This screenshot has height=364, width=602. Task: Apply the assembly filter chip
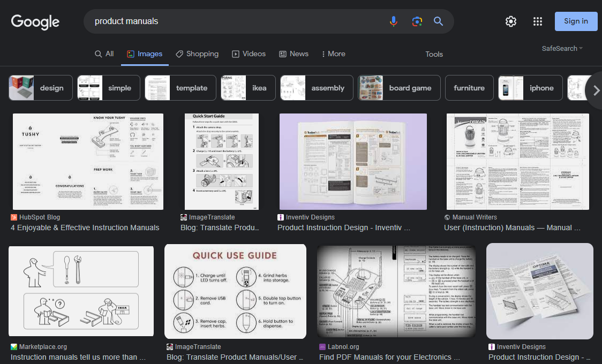point(317,88)
